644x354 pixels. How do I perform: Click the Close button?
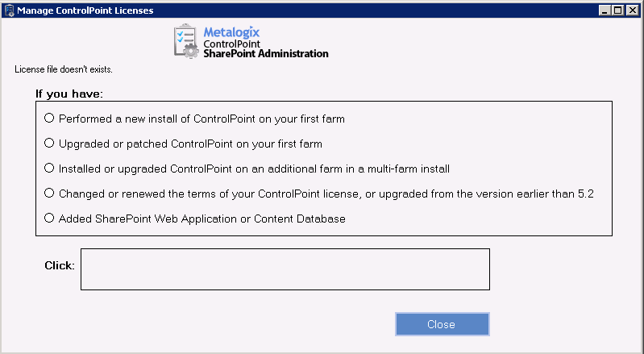tap(442, 324)
